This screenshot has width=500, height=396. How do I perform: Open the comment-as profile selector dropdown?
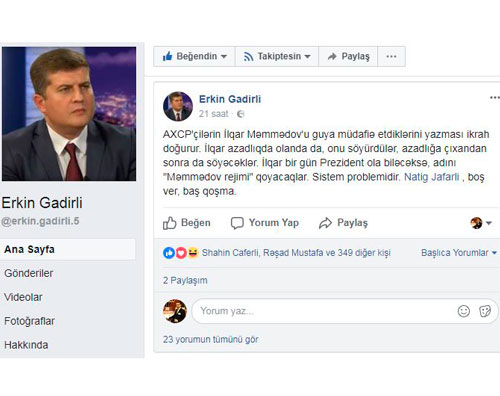coord(481,223)
